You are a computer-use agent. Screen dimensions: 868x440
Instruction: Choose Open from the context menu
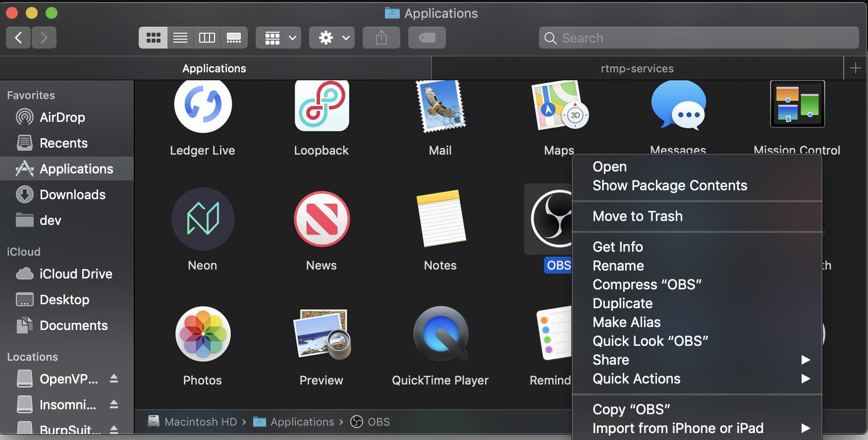tap(697, 167)
